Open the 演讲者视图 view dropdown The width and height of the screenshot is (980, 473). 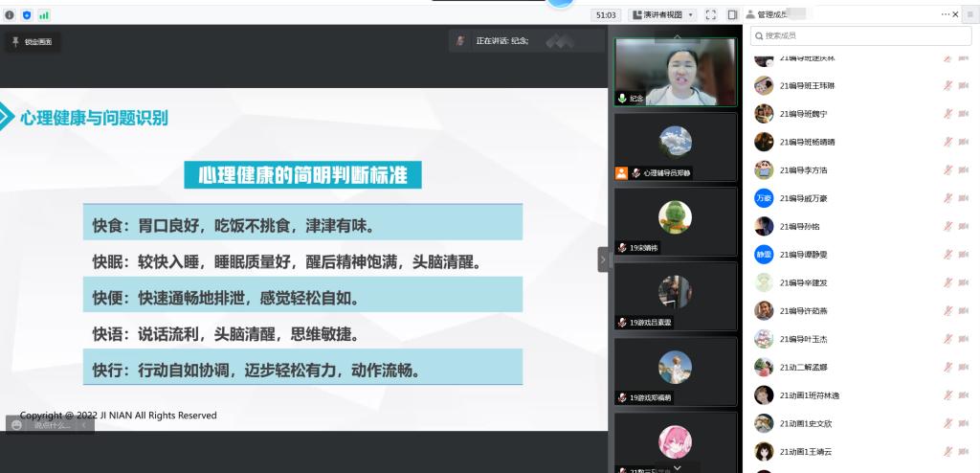click(662, 14)
